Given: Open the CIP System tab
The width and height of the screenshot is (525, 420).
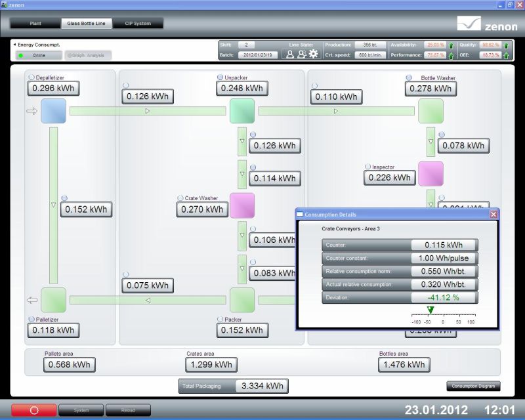Looking at the screenshot, I should point(138,24).
